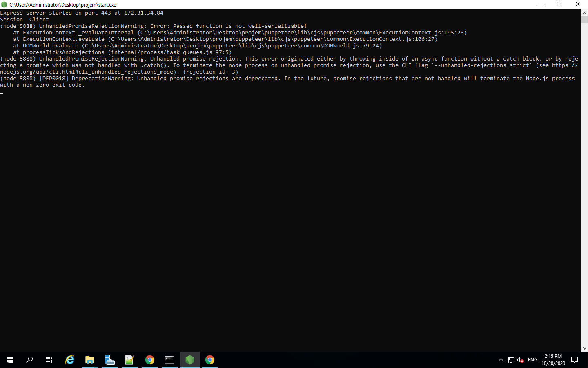Minimize the start.exe console window
The image size is (588, 368).
[x=541, y=4]
